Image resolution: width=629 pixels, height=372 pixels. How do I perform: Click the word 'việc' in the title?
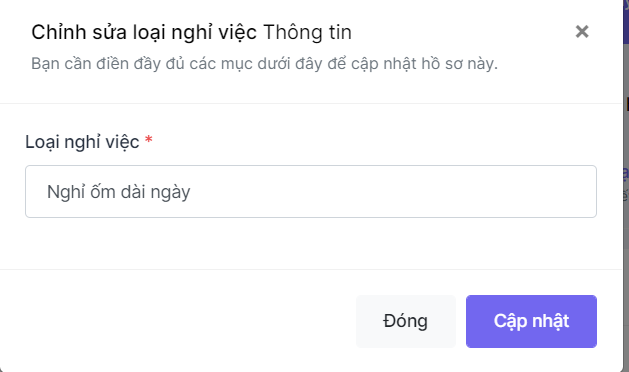pyautogui.click(x=240, y=33)
